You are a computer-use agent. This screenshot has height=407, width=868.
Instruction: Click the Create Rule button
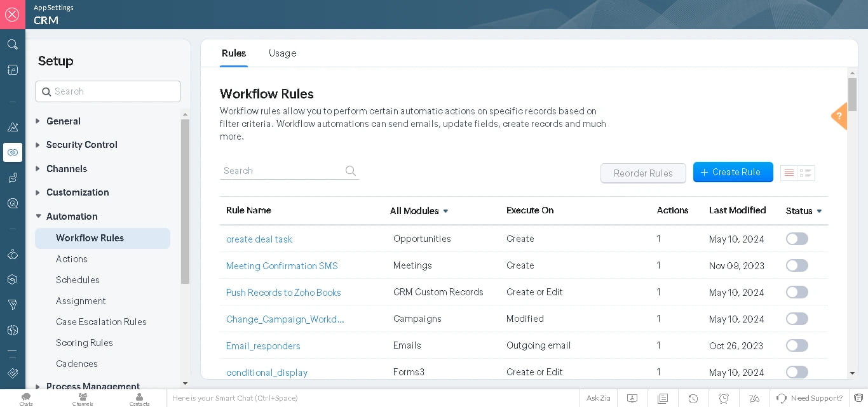733,172
